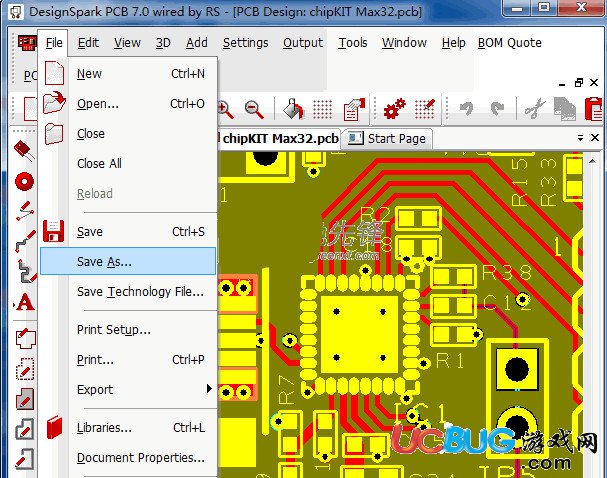Screen dimensions: 607x478
Task: Choose Save As... menu entry
Action: pyautogui.click(x=128, y=261)
